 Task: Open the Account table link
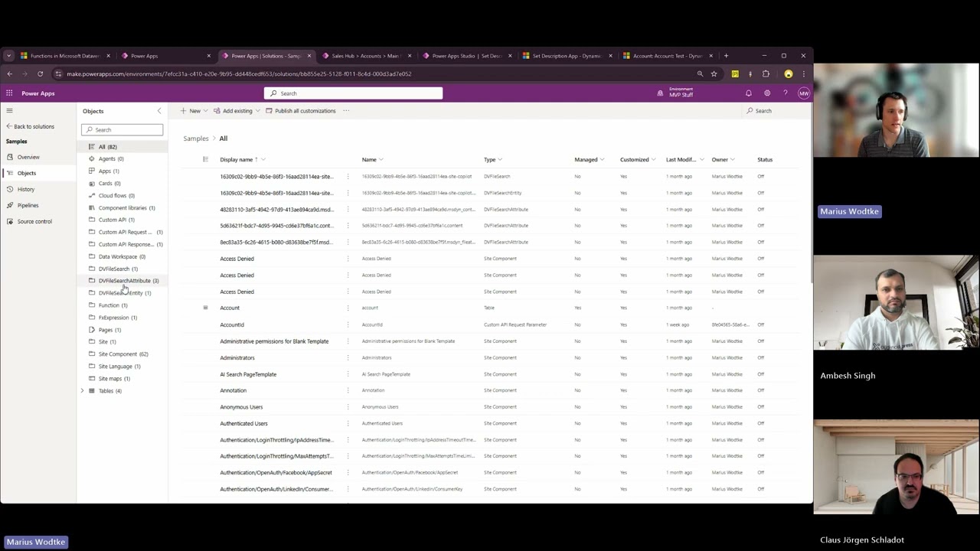230,308
